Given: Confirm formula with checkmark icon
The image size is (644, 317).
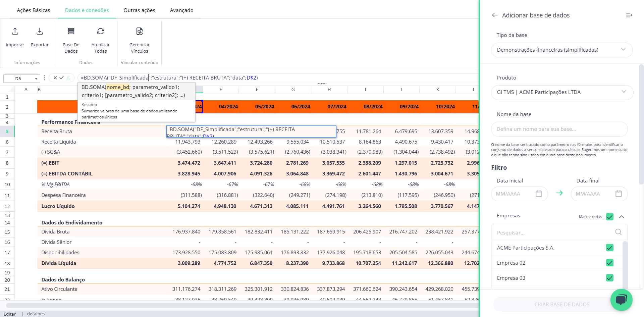Looking at the screenshot, I should point(62,78).
